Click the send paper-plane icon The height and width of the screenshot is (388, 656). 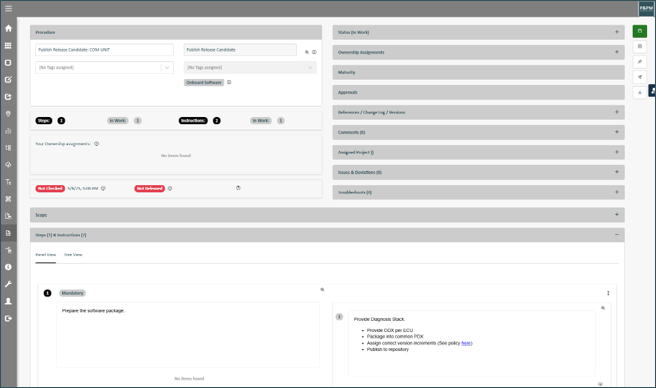pyautogui.click(x=640, y=77)
